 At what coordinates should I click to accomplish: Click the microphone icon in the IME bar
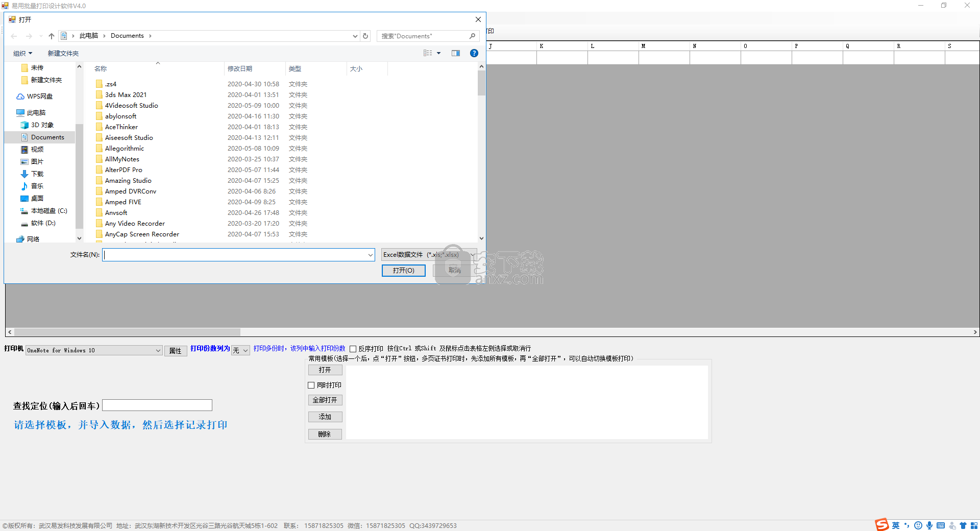click(929, 525)
